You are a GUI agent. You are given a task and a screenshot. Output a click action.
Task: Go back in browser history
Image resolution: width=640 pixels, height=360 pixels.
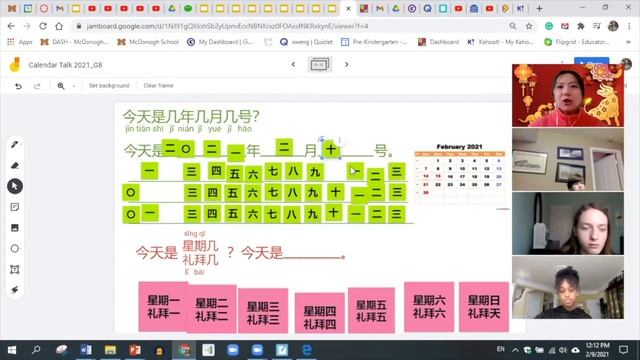pos(11,26)
